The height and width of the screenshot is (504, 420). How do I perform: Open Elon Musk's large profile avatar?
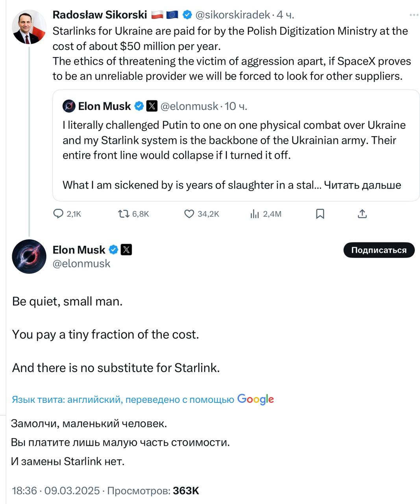29,256
